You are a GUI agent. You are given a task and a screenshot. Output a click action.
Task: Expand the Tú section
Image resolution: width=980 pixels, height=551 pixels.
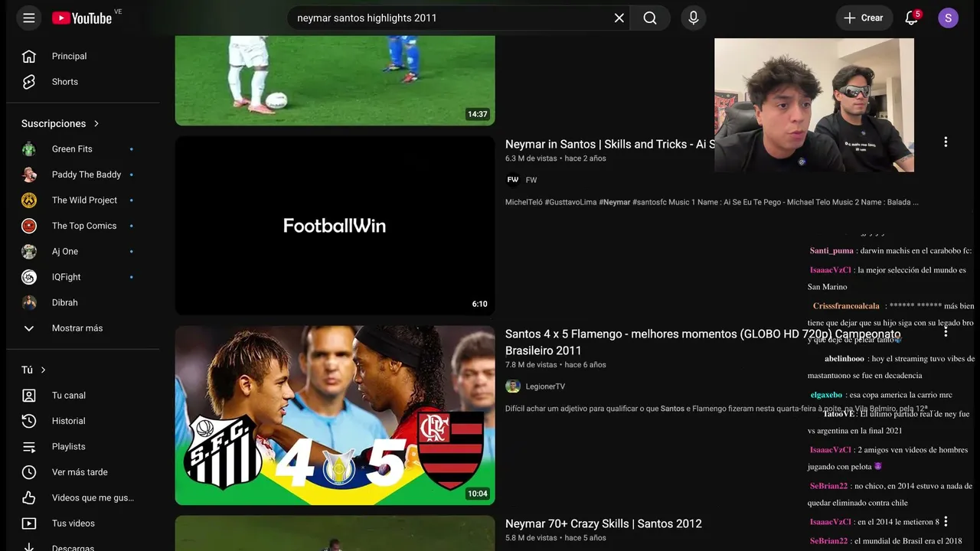tap(34, 370)
